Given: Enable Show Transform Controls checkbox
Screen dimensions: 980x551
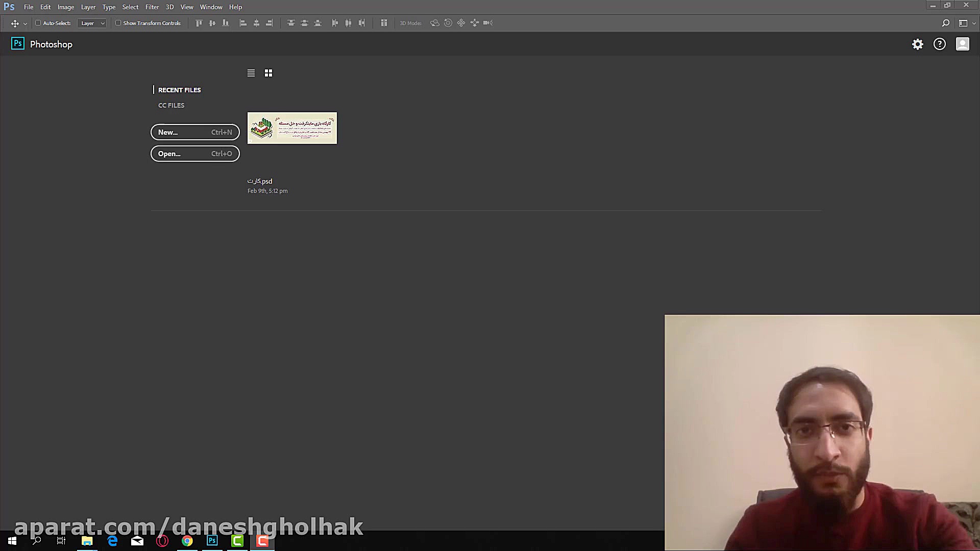Looking at the screenshot, I should click(x=118, y=23).
